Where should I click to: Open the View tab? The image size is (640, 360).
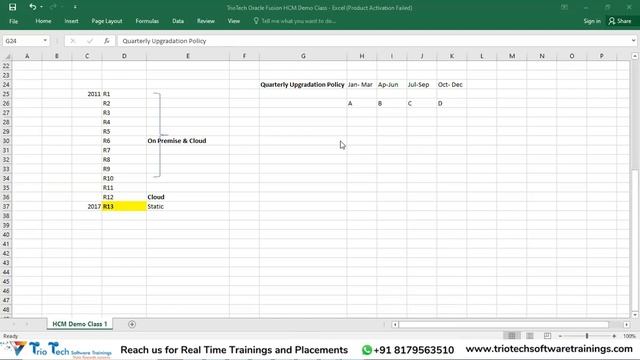(x=234, y=21)
